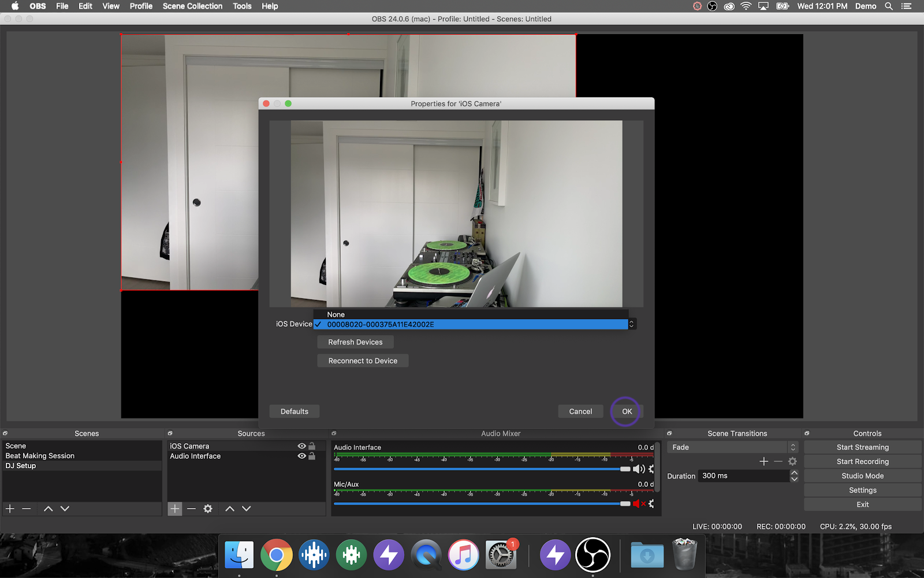924x578 pixels.
Task: Increase transition duration with the up arrow
Action: pyautogui.click(x=794, y=473)
